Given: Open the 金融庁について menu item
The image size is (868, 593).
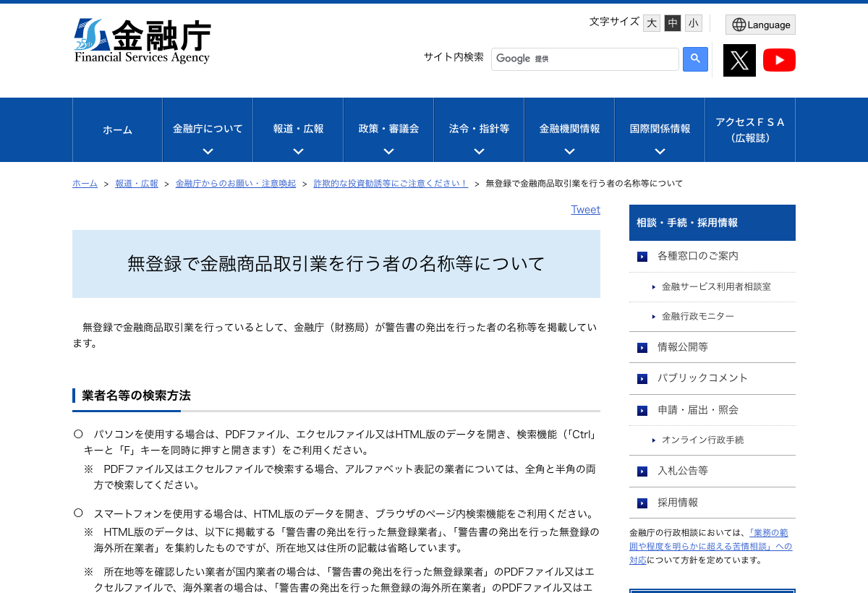Looking at the screenshot, I should 208,129.
